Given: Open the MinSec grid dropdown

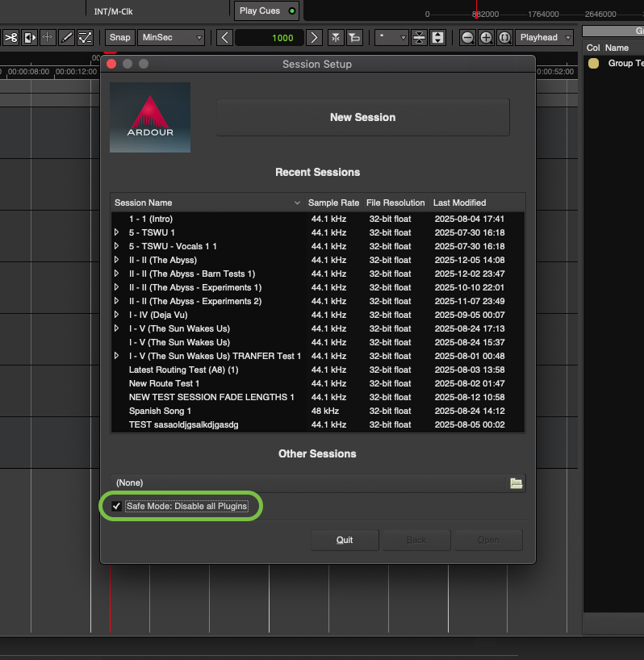Looking at the screenshot, I should pyautogui.click(x=171, y=38).
